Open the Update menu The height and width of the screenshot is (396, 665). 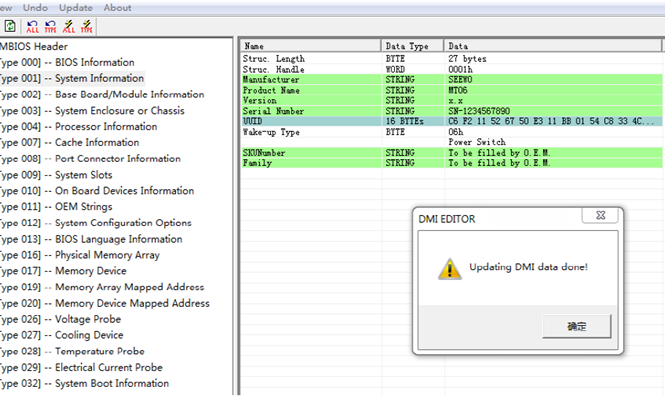[75, 8]
